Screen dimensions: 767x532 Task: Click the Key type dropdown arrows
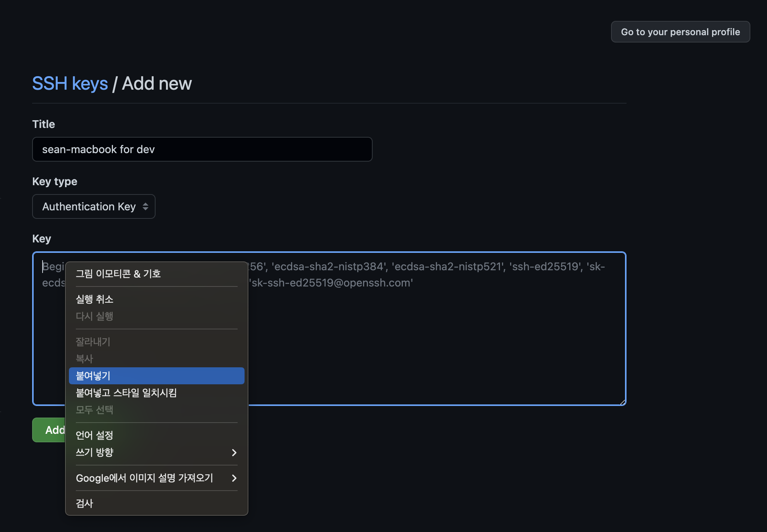(146, 206)
